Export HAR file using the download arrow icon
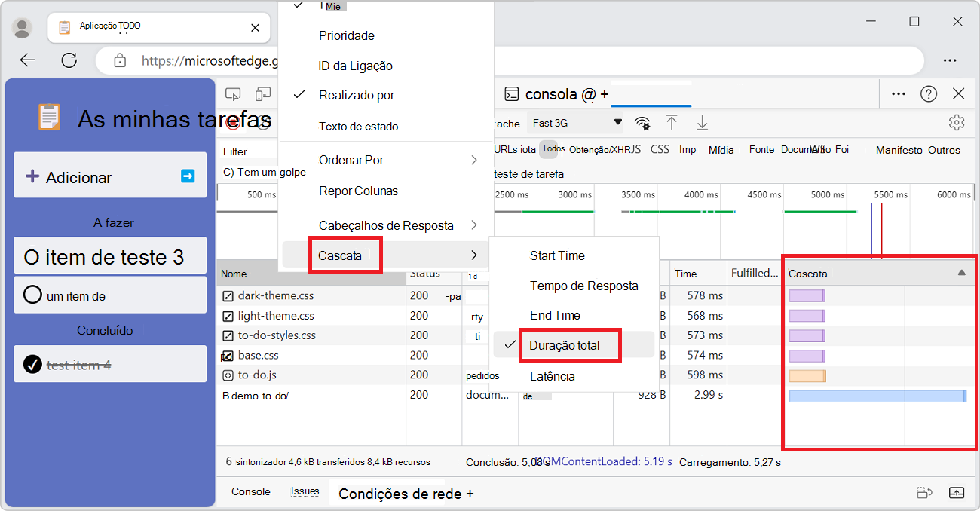This screenshot has width=980, height=511. point(702,122)
